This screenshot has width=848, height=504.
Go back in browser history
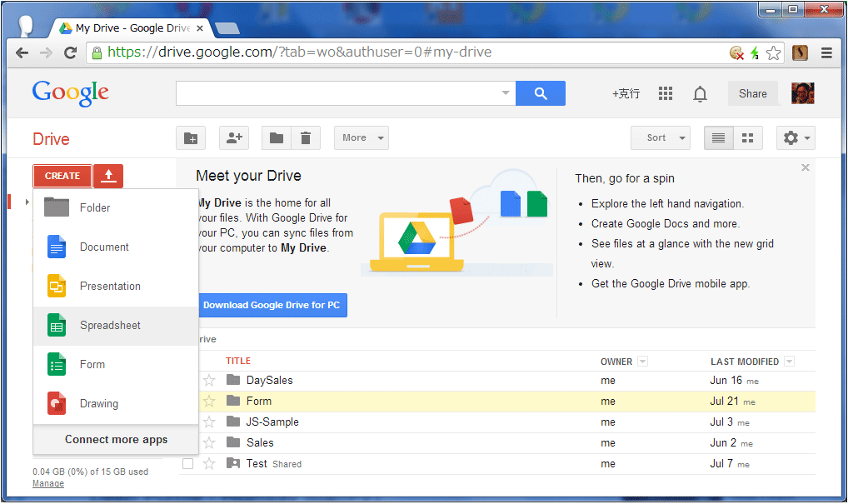[22, 52]
